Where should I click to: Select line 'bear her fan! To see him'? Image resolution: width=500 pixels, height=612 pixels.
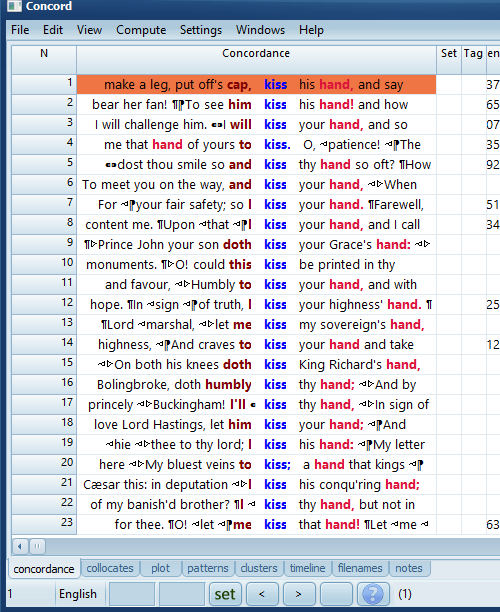click(x=256, y=105)
